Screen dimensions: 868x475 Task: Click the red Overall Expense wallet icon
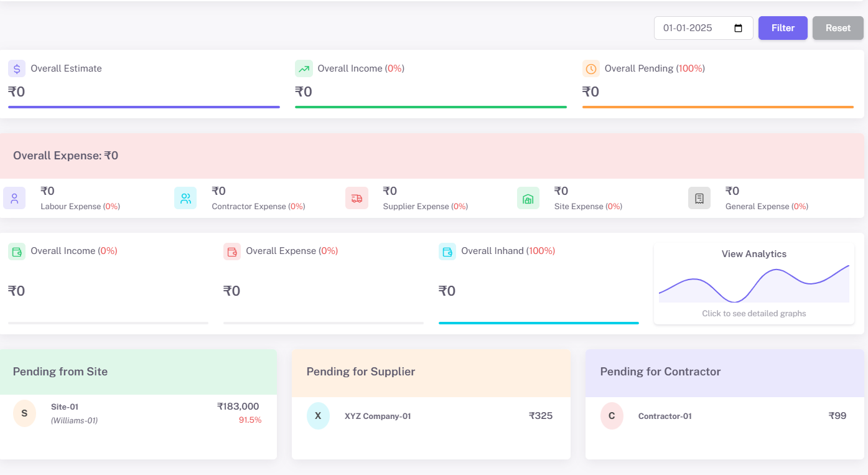[x=232, y=252]
